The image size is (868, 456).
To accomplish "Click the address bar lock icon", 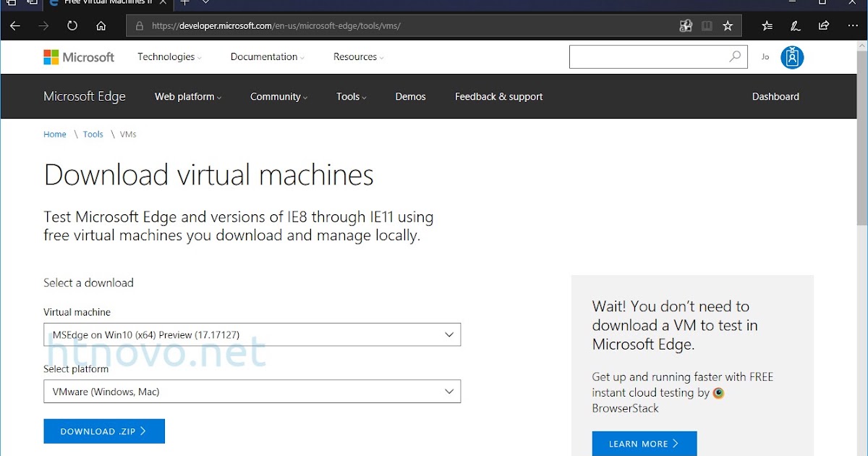I will [x=139, y=26].
